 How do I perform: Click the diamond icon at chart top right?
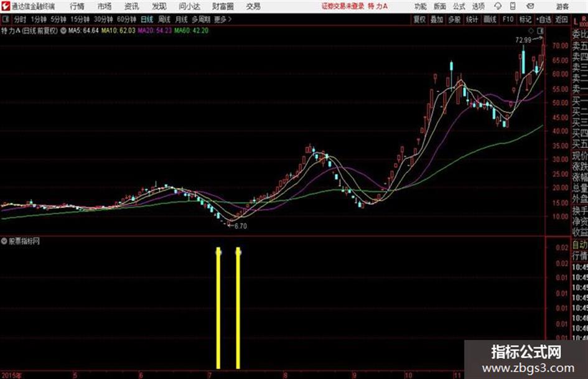pos(531,30)
